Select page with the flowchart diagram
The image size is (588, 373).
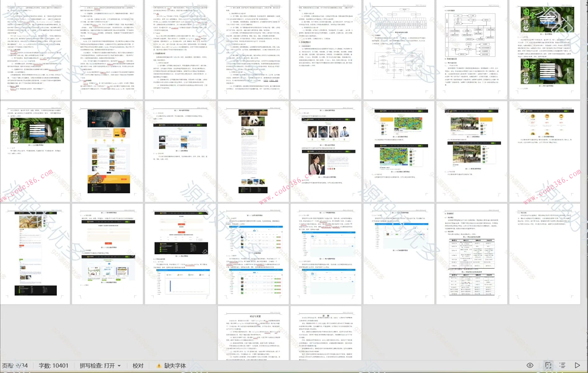pos(471,50)
